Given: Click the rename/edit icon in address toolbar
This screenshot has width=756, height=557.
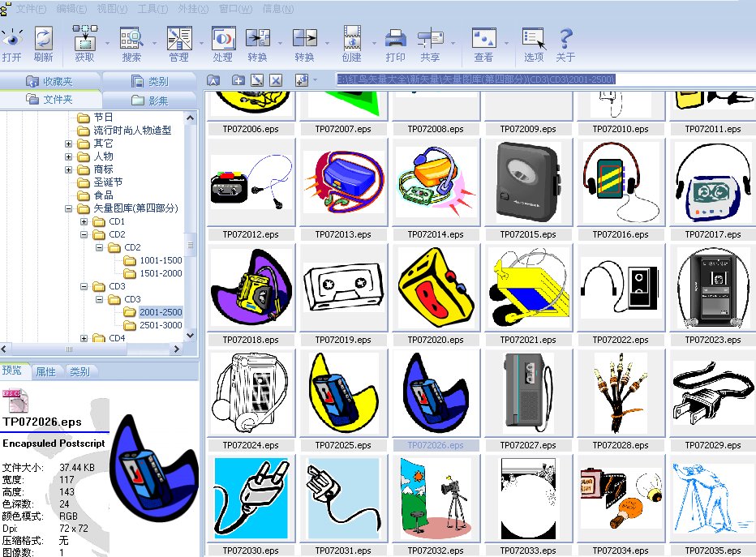Looking at the screenshot, I should pos(257,80).
